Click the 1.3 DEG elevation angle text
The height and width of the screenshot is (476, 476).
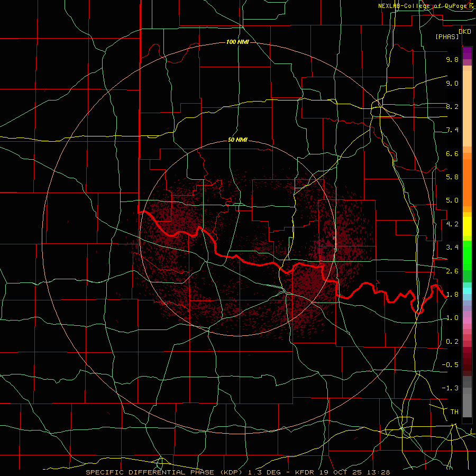click(x=265, y=472)
